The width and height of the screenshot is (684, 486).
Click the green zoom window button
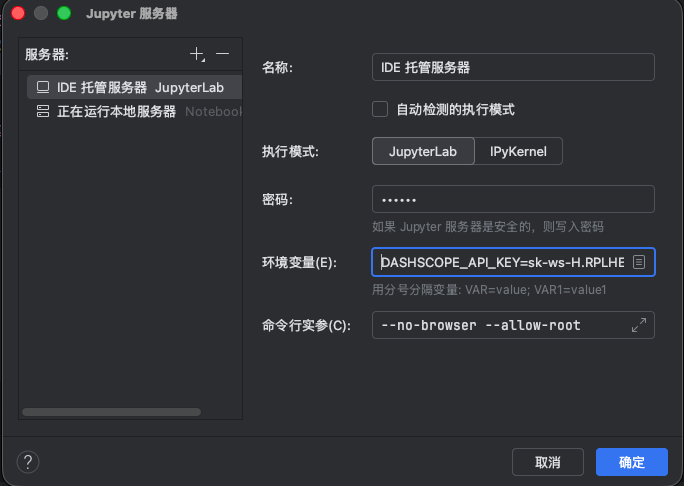point(64,14)
